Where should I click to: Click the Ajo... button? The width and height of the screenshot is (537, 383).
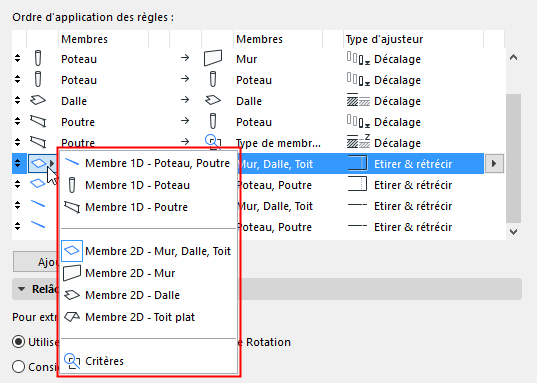(36, 262)
